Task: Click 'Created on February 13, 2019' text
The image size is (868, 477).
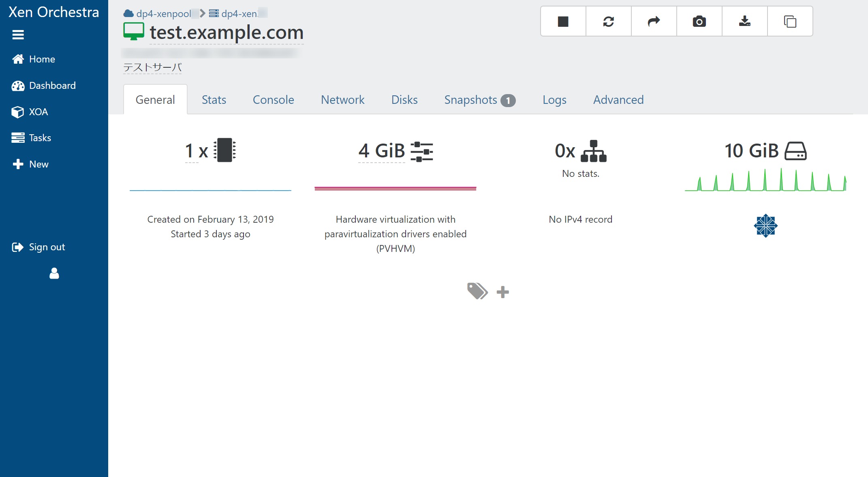Action: click(x=210, y=219)
